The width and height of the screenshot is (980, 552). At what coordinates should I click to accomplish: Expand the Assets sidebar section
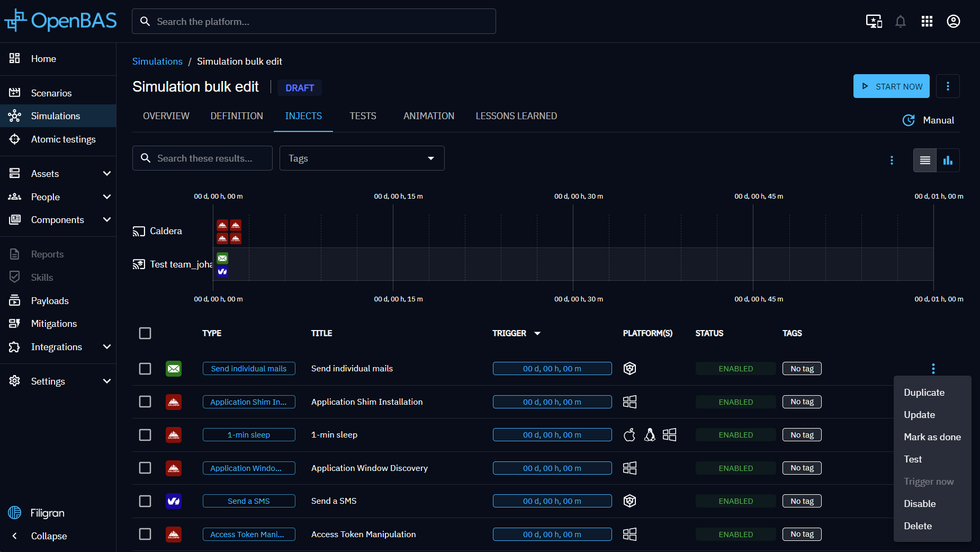[x=107, y=174]
